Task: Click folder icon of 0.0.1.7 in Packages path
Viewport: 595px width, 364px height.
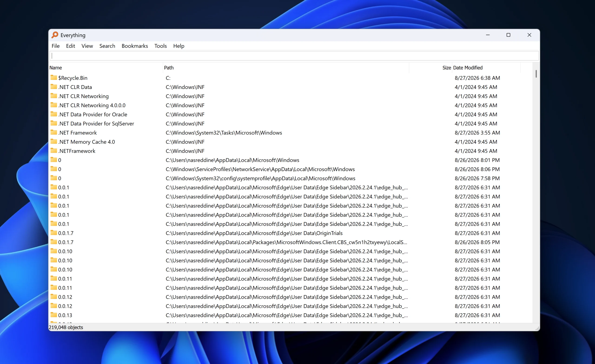Action: [54, 242]
